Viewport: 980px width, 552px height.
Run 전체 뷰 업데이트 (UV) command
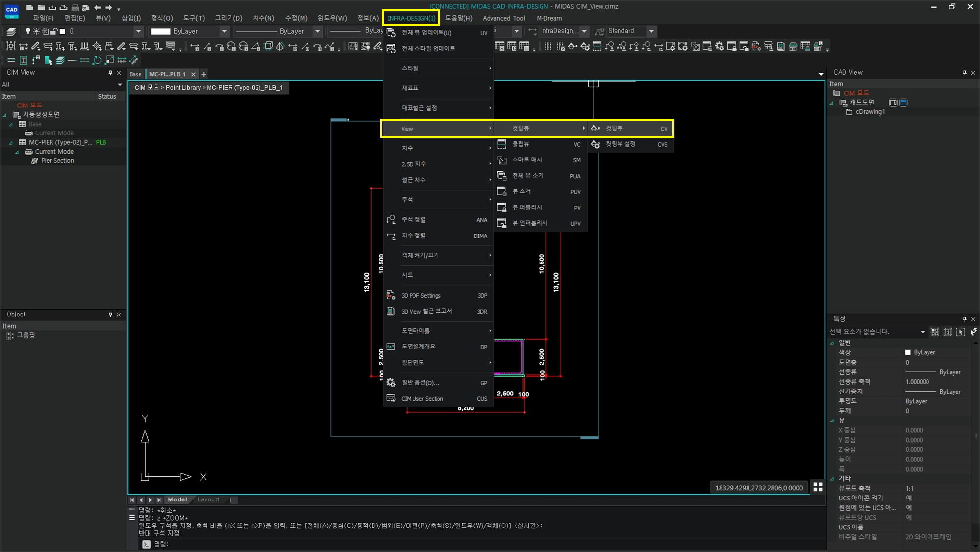pos(438,33)
